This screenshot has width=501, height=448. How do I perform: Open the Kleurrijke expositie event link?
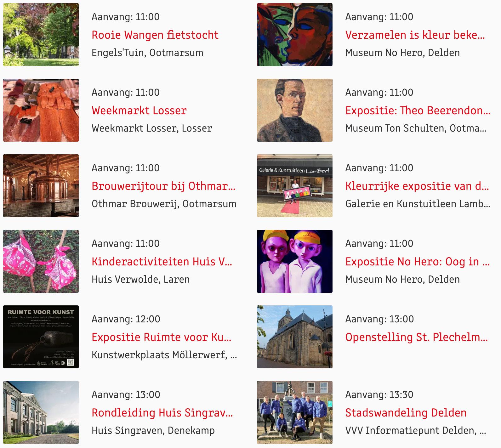pos(417,186)
